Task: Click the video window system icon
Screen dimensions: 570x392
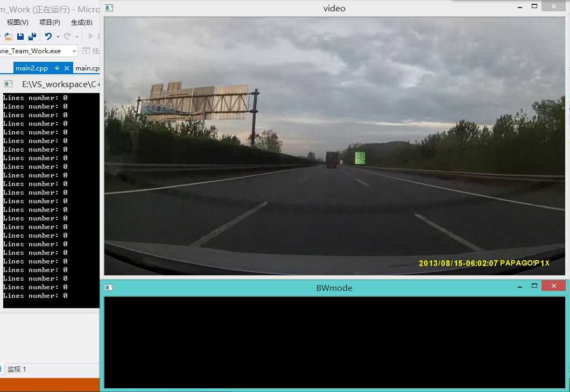Action: 109,8
